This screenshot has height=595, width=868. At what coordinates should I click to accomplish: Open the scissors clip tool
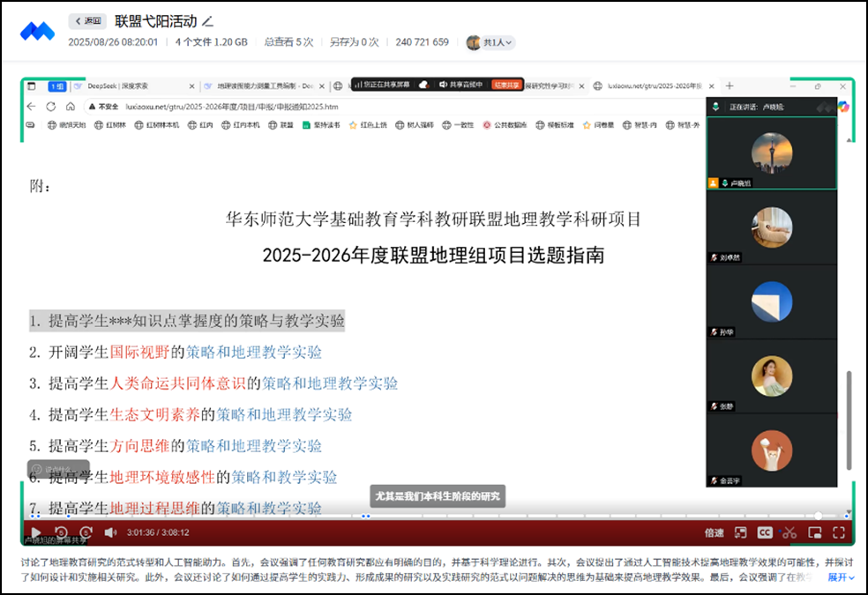pos(789,532)
